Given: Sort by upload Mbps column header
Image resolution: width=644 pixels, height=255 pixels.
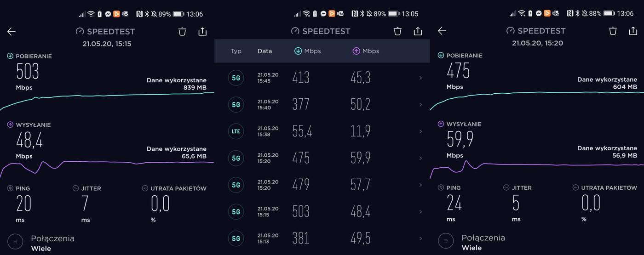Looking at the screenshot, I should (x=366, y=51).
